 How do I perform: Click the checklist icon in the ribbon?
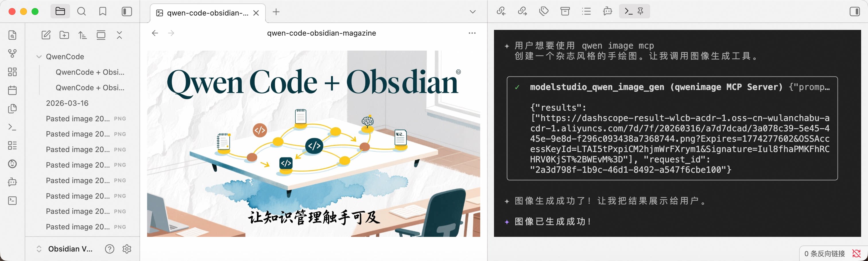[12, 145]
